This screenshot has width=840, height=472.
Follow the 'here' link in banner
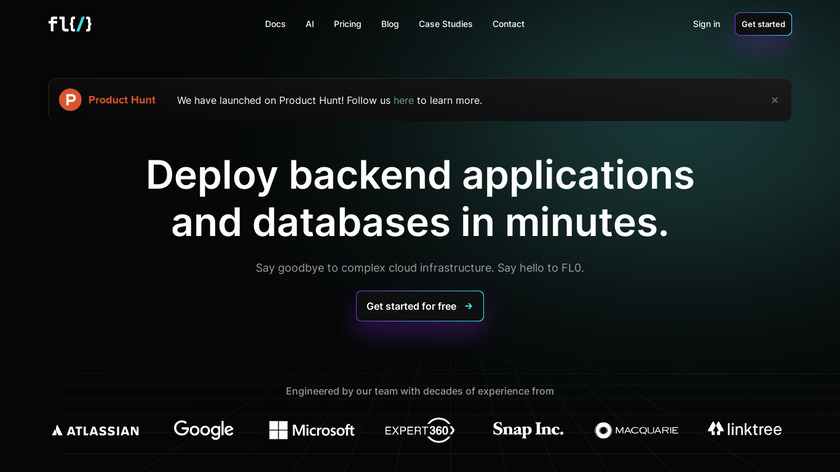pos(403,100)
